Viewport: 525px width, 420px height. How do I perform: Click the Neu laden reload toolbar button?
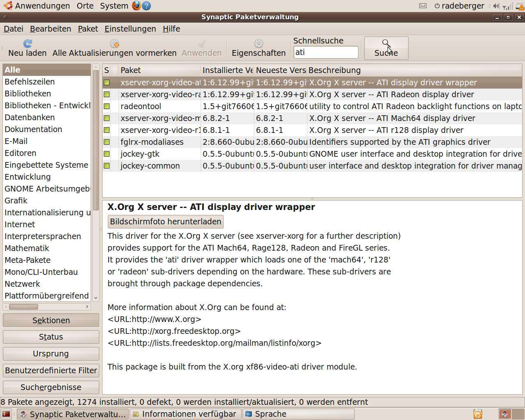(x=27, y=48)
